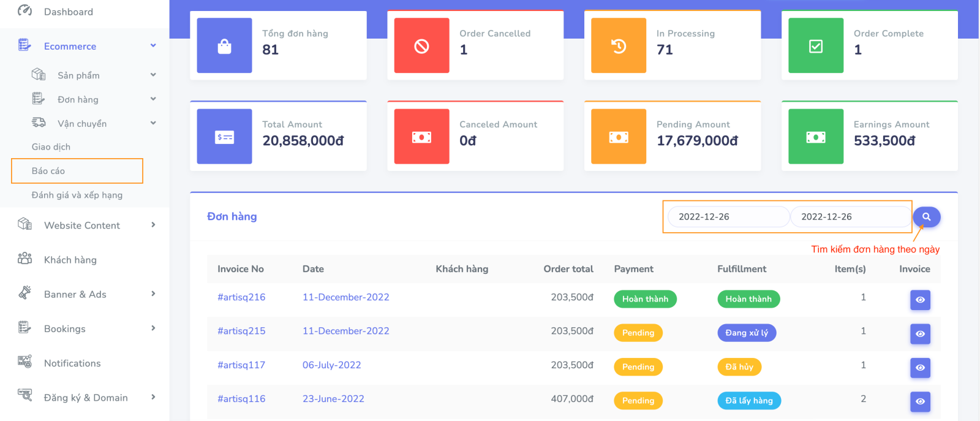Click the red Order Cancelled ban icon
Image resolution: width=980 pixels, height=421 pixels.
coord(421,46)
